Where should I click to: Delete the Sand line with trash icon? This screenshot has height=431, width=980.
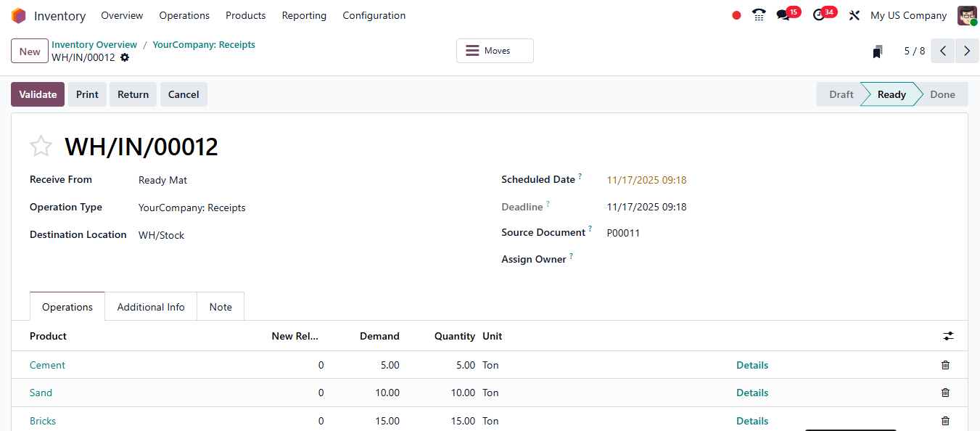click(x=945, y=393)
